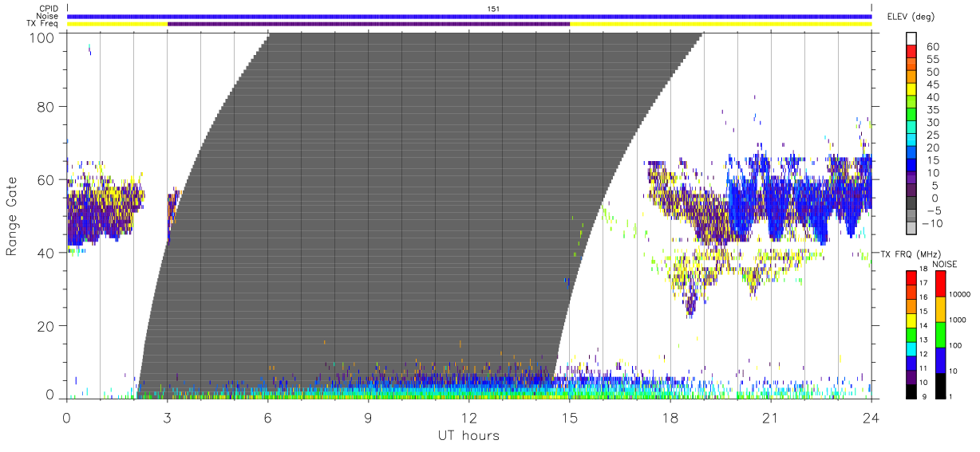Click the '10000' label on NOISE legend
Viewport: 980px width, 452px height.
[960, 294]
